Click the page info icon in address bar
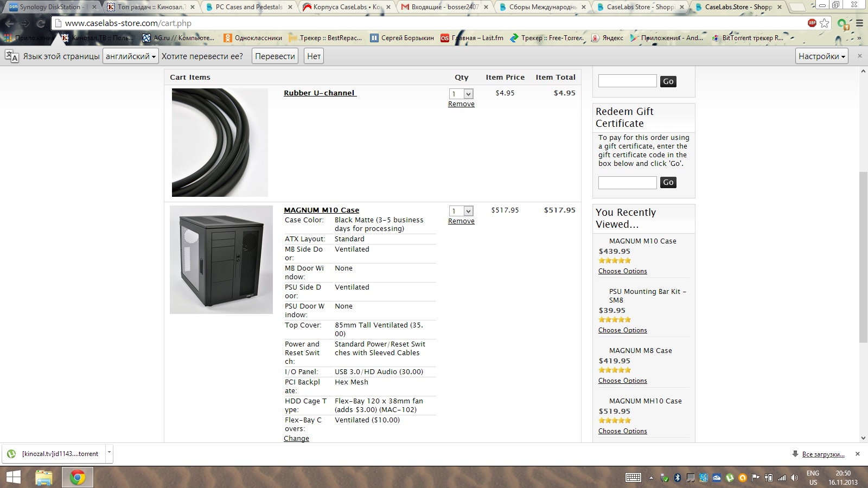Screen dimensions: 868x488 tap(59, 23)
